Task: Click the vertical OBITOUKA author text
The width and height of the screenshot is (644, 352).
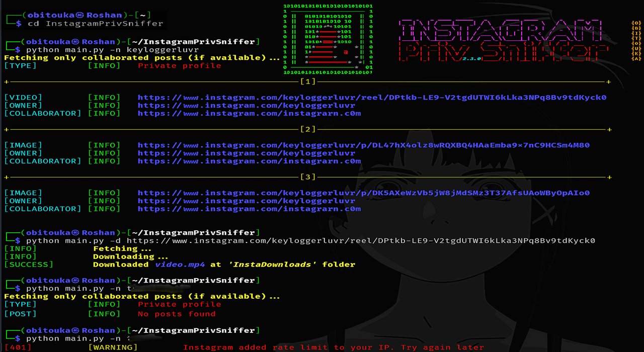Action: point(636,41)
